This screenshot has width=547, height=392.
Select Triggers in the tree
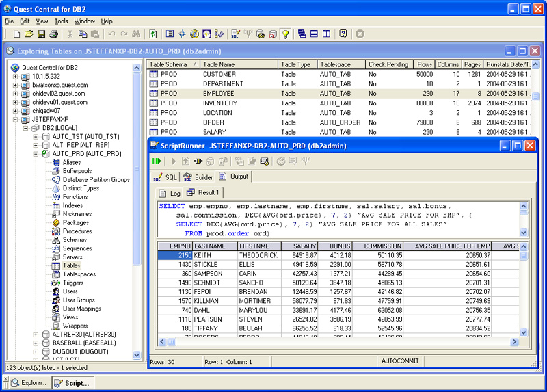pyautogui.click(x=73, y=283)
